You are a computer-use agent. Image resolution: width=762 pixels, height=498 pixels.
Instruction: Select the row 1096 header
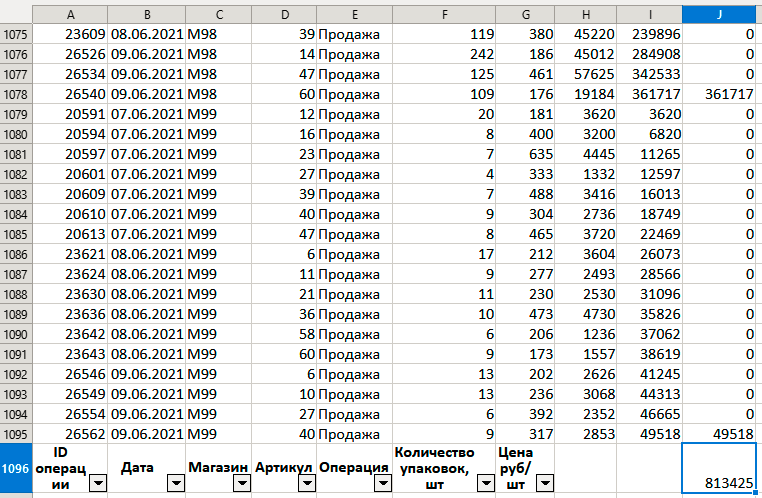[17, 468]
